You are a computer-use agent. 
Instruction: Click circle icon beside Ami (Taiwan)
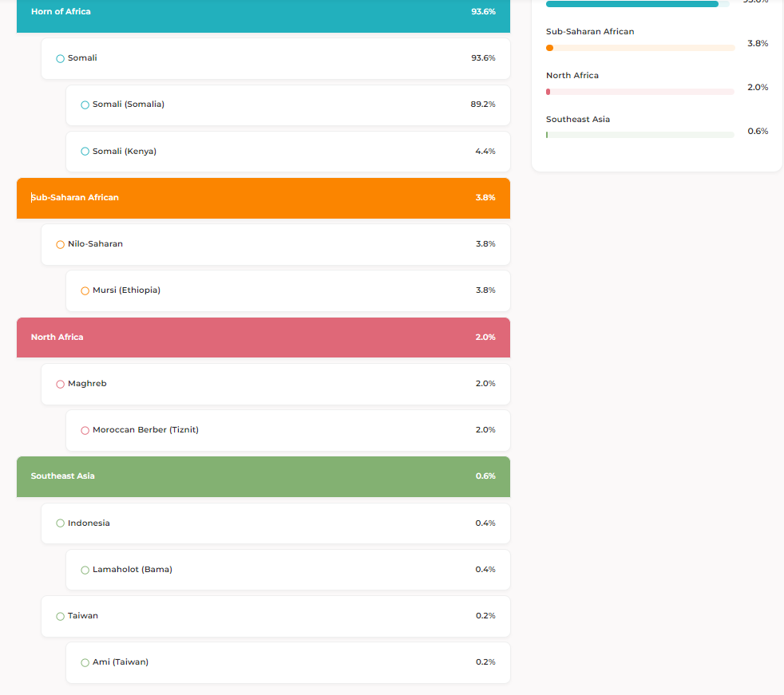[85, 662]
